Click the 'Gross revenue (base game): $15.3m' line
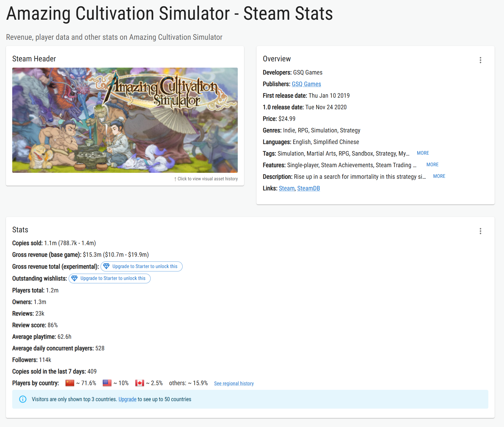The height and width of the screenshot is (427, 504). [x=81, y=255]
